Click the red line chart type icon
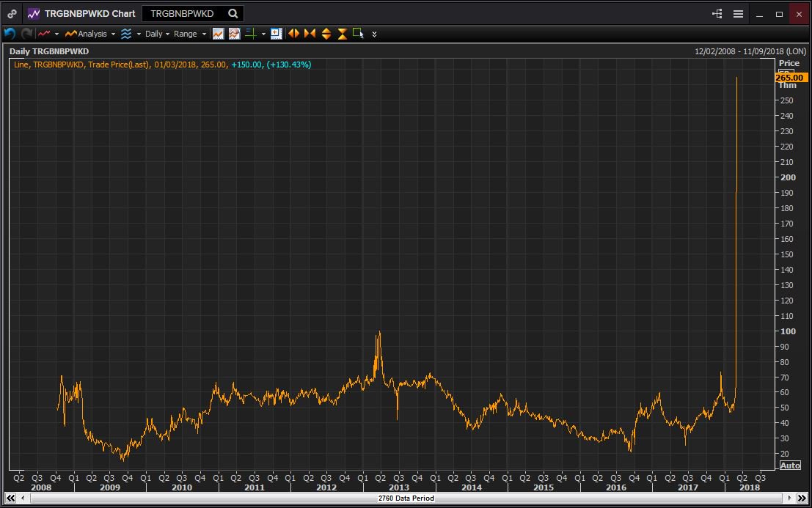The width and height of the screenshot is (812, 508). pyautogui.click(x=44, y=34)
